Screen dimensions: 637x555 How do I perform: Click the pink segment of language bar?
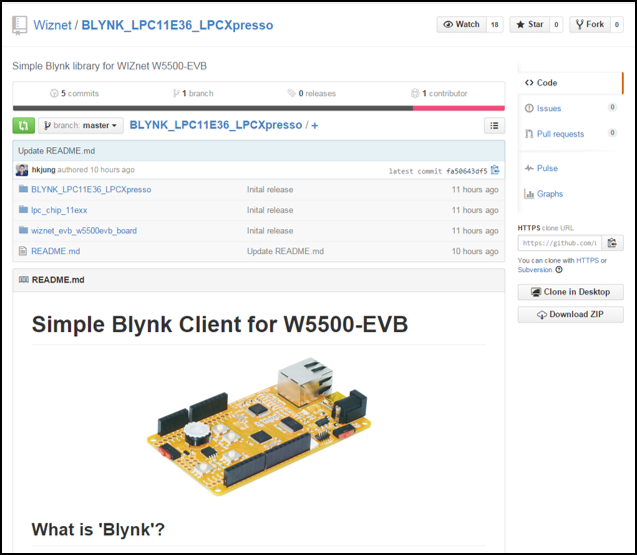(459, 108)
